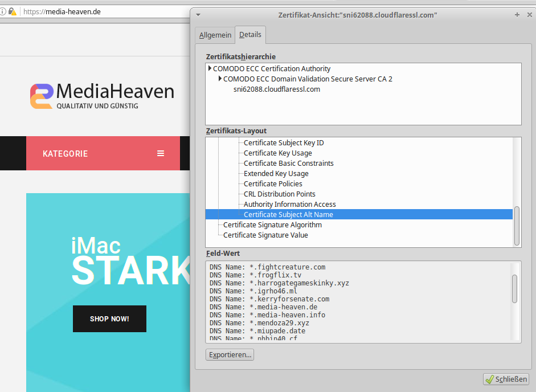The height and width of the screenshot is (392, 536).
Task: Click DNS Name *.media-heaven.info line
Action: (267, 315)
